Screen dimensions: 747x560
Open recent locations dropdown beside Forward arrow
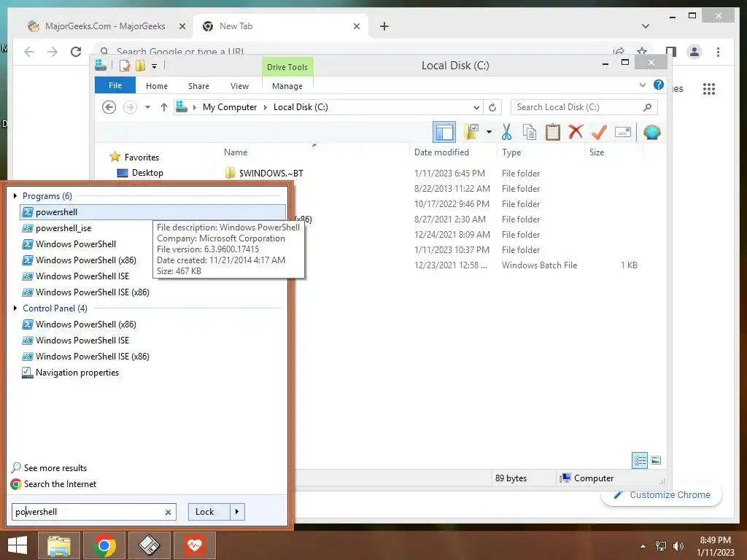point(147,107)
